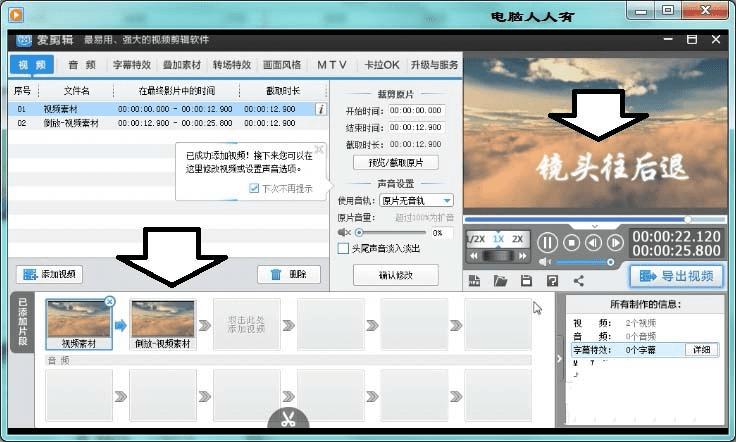Click the 开始时间 input field
Viewport: 736px width, 442px height.
click(416, 110)
